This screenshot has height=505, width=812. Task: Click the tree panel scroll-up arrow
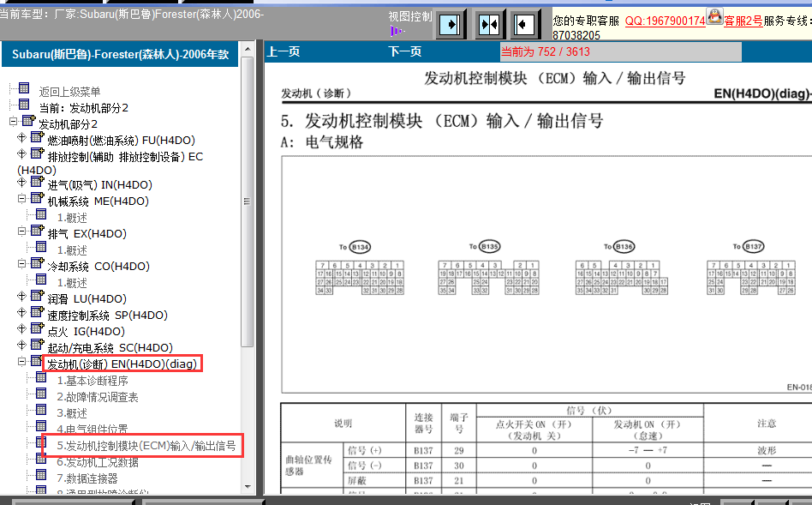[x=247, y=49]
